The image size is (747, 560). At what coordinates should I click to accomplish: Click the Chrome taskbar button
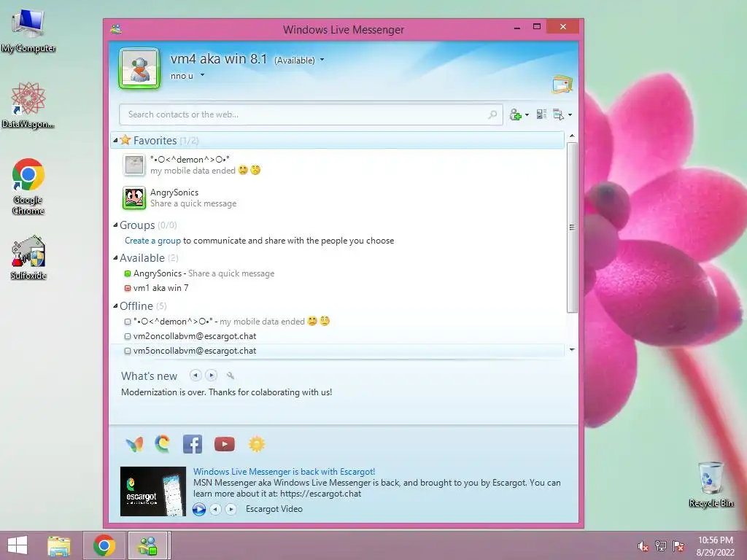pyautogui.click(x=104, y=545)
